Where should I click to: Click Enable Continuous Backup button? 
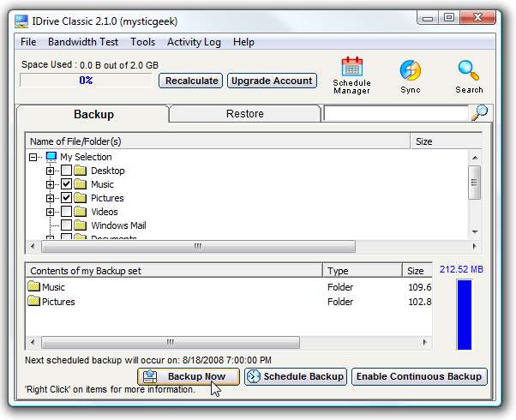tap(419, 376)
